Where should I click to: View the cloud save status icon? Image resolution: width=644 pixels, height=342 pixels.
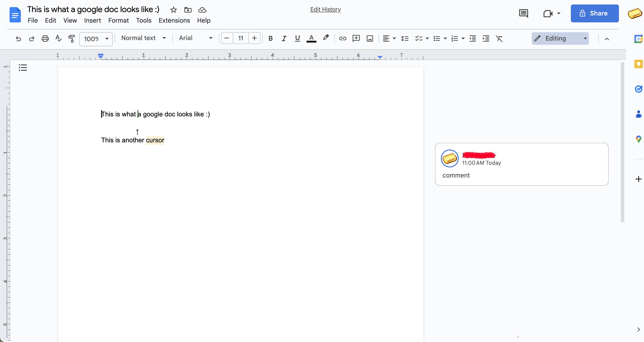(x=202, y=10)
